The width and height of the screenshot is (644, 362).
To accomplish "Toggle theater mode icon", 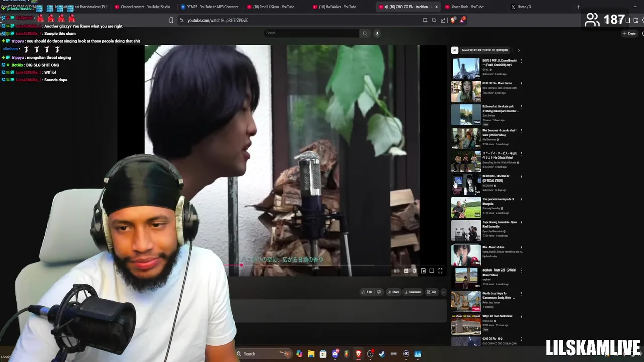I will 432,271.
